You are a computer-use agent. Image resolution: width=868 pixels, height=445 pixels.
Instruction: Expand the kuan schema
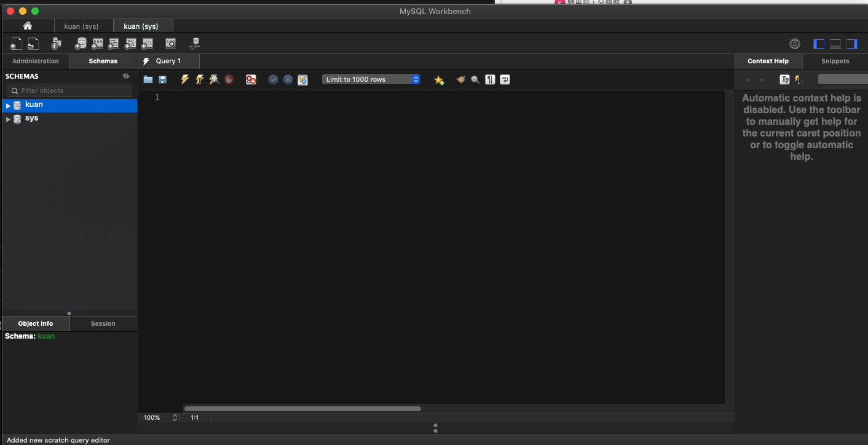pyautogui.click(x=9, y=106)
